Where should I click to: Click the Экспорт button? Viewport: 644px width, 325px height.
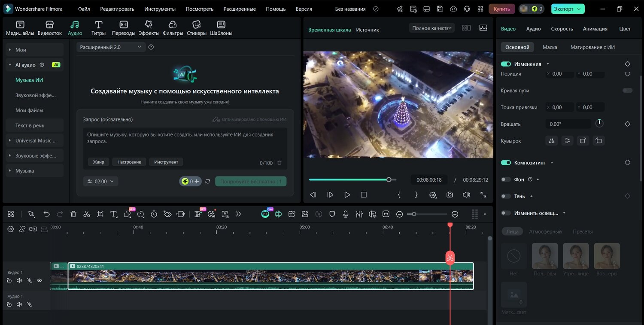point(568,9)
